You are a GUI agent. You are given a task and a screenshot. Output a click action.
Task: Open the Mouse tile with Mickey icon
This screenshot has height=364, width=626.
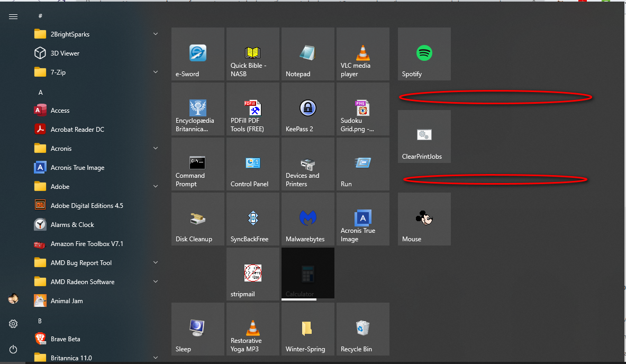424,219
